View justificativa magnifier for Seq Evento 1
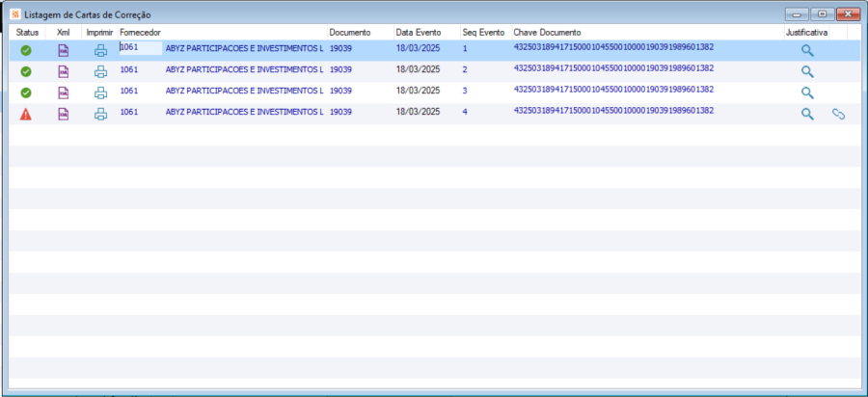Image resolution: width=868 pixels, height=397 pixels. click(x=807, y=51)
